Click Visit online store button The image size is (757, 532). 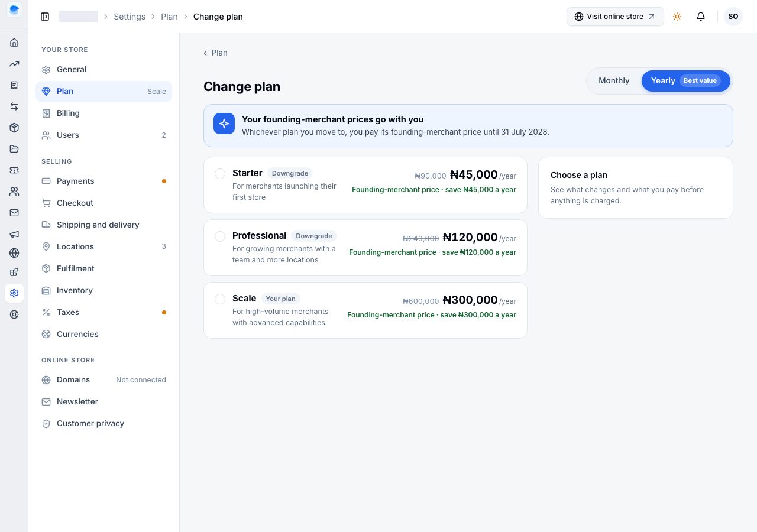615,17
